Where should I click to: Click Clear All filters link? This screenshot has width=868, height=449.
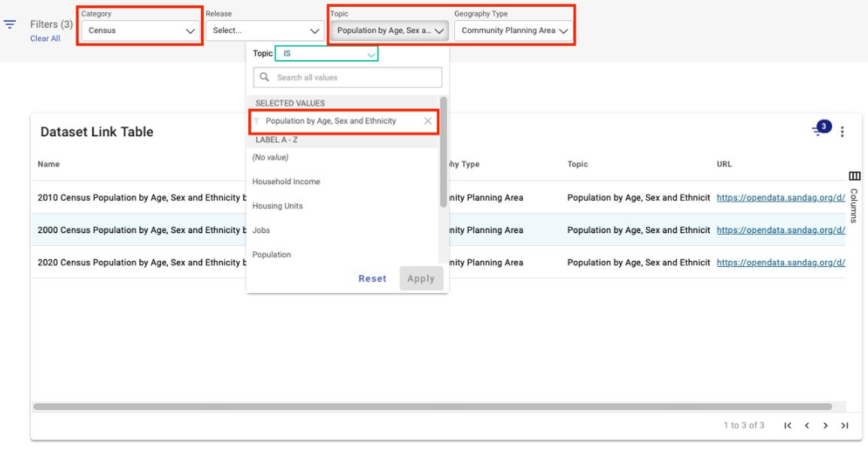pos(45,38)
